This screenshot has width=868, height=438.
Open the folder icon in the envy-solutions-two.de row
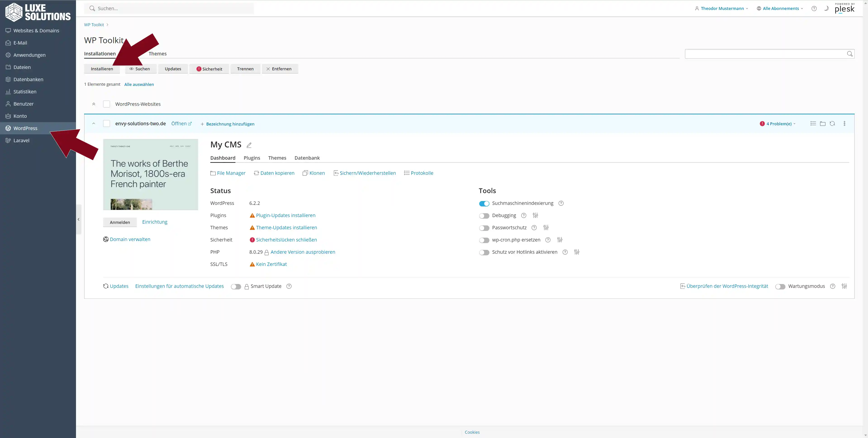click(823, 124)
